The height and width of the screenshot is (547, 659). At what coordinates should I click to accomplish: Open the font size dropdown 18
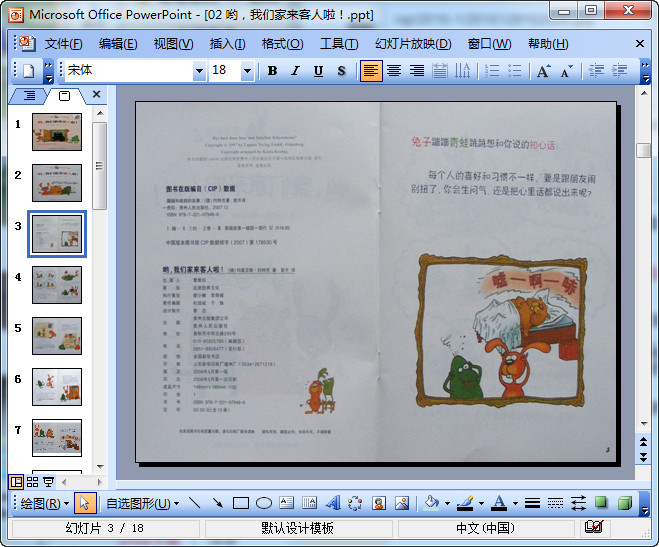[x=248, y=71]
